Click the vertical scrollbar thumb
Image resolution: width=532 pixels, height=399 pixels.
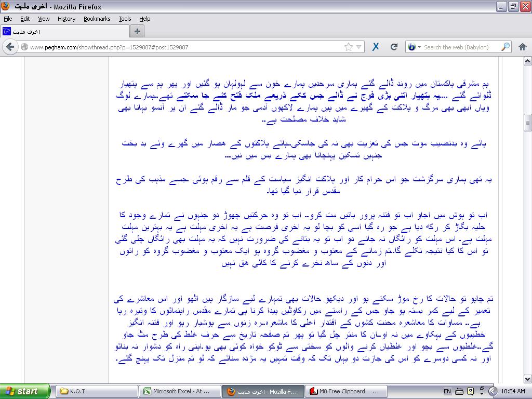(x=527, y=123)
